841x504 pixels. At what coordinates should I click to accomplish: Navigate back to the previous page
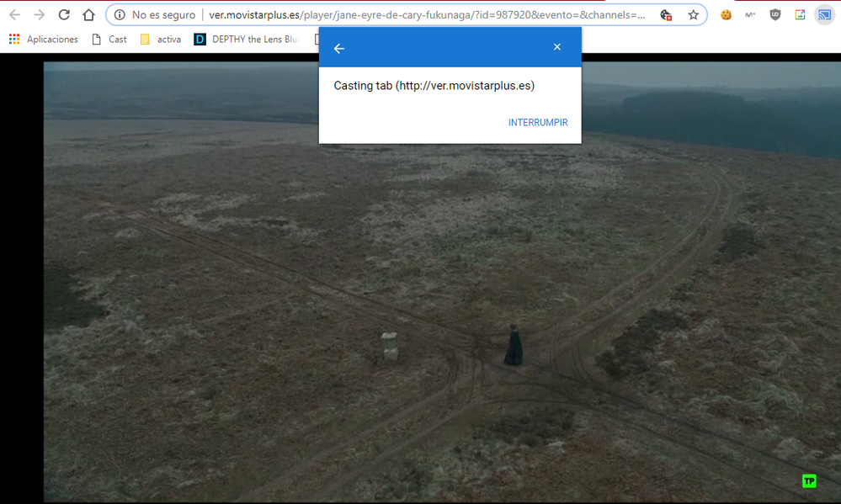pyautogui.click(x=14, y=14)
